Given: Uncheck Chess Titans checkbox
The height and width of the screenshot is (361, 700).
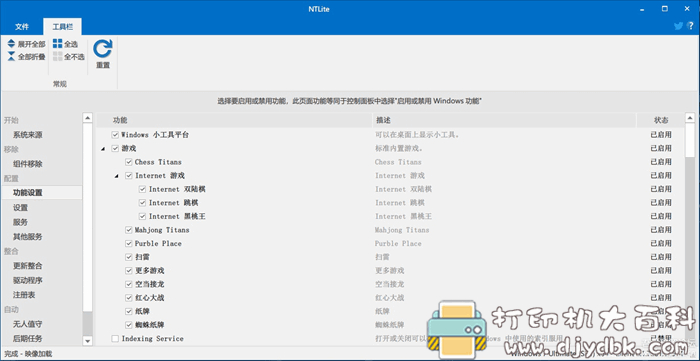Looking at the screenshot, I should 129,162.
